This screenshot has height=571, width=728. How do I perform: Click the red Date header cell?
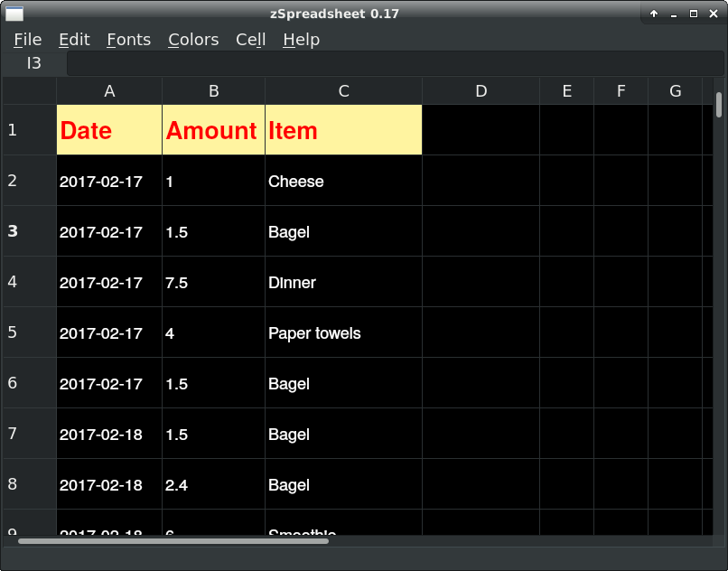pos(109,129)
